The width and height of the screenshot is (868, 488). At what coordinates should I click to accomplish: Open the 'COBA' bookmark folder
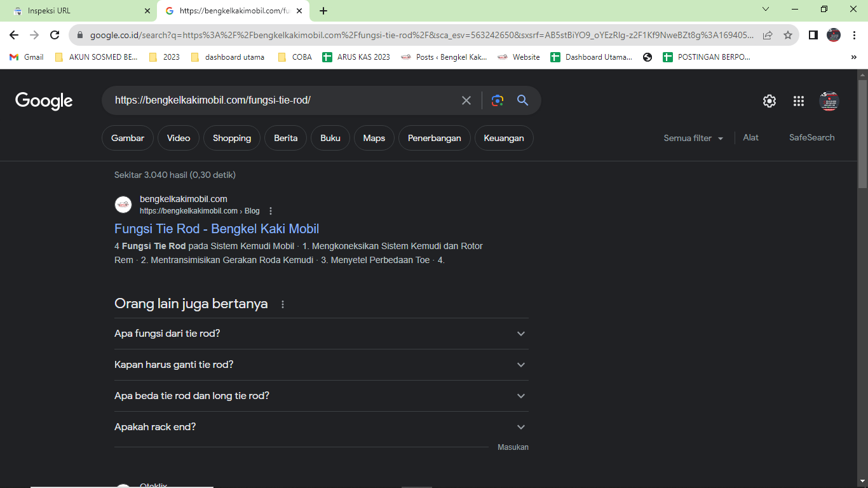click(x=295, y=57)
